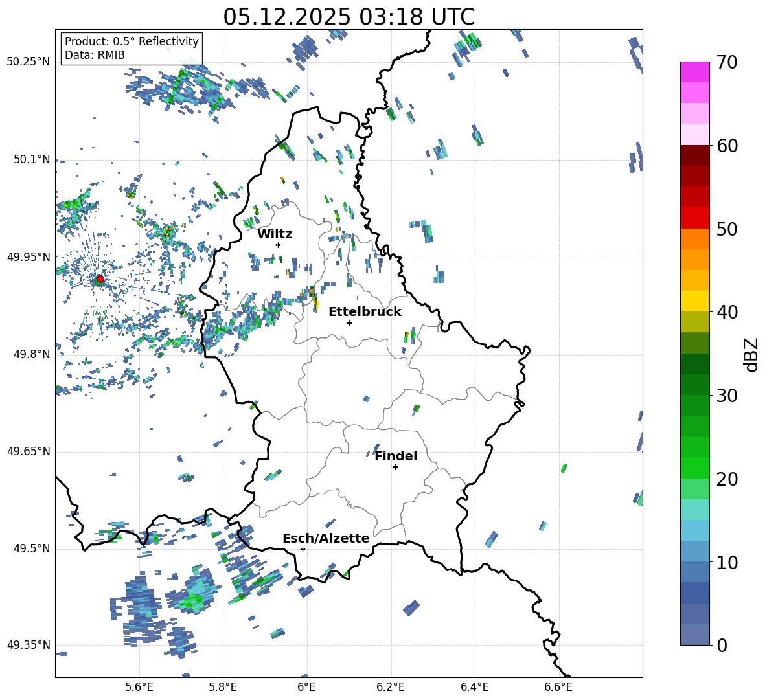
Task: Click the Wiltz station cross marker
Action: [x=278, y=245]
